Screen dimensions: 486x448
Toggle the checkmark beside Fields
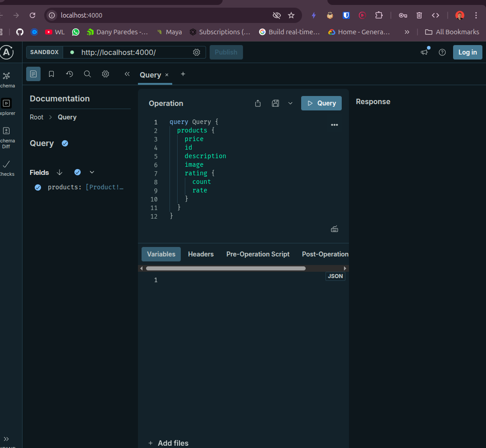click(77, 172)
